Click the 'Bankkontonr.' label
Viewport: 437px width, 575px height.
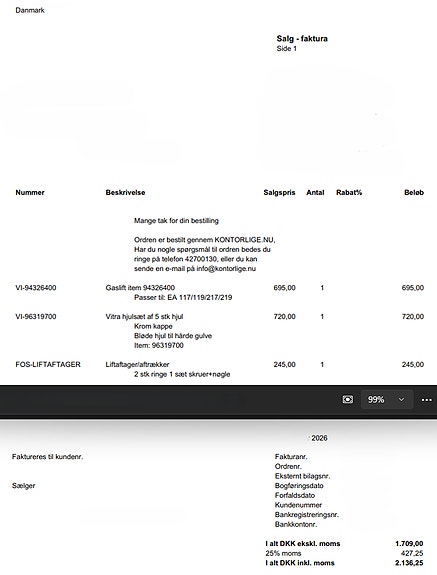[x=296, y=524]
